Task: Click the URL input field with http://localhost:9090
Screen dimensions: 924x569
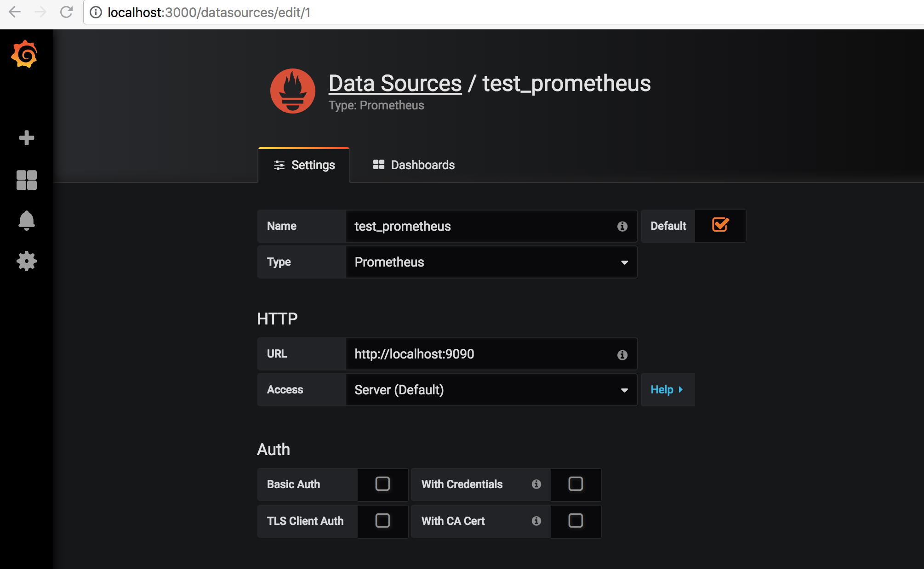Action: pyautogui.click(x=491, y=354)
